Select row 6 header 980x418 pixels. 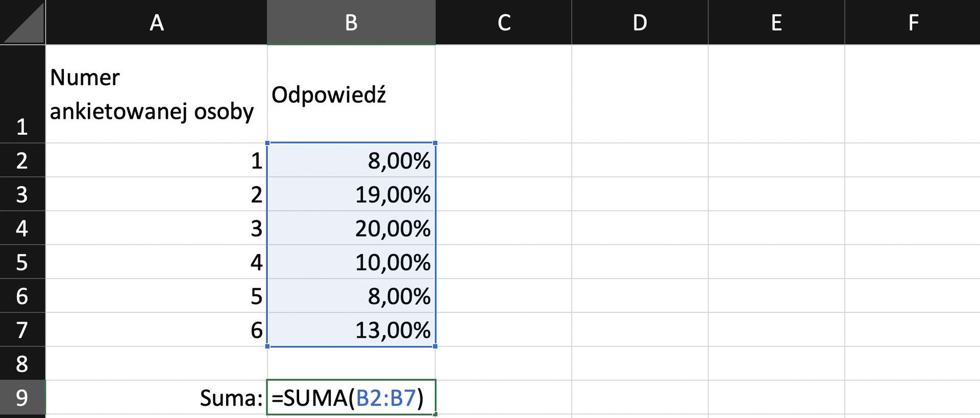pyautogui.click(x=22, y=296)
